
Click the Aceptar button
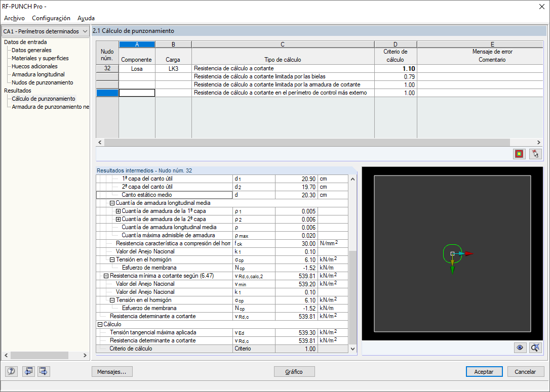(484, 372)
